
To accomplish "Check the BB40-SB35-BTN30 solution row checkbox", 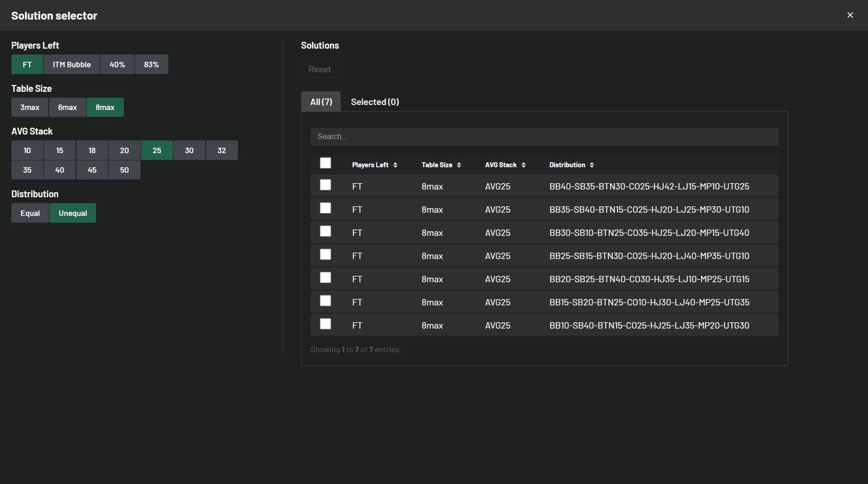I will coord(325,185).
